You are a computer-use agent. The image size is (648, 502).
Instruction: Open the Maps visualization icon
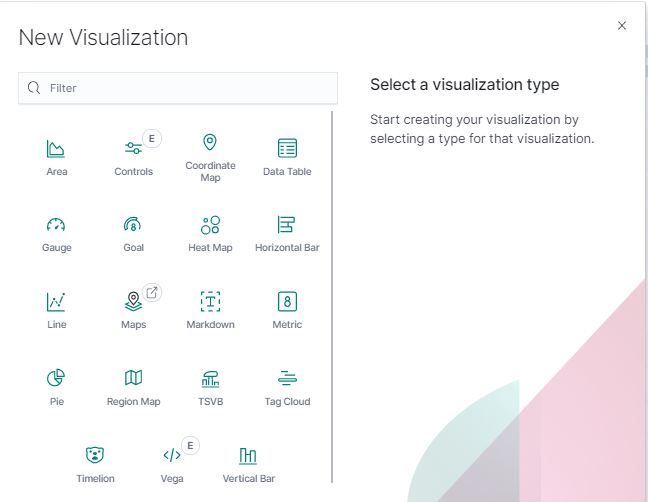coord(133,302)
